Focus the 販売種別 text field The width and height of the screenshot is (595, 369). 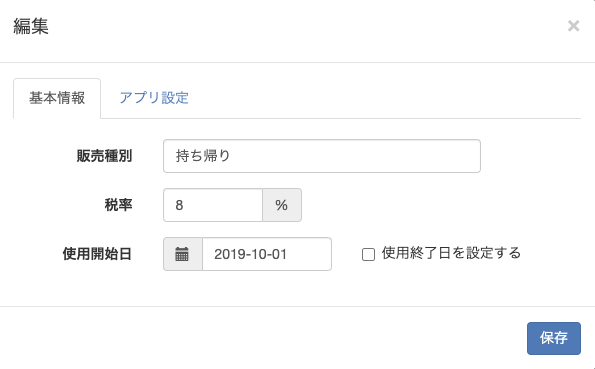[322, 156]
